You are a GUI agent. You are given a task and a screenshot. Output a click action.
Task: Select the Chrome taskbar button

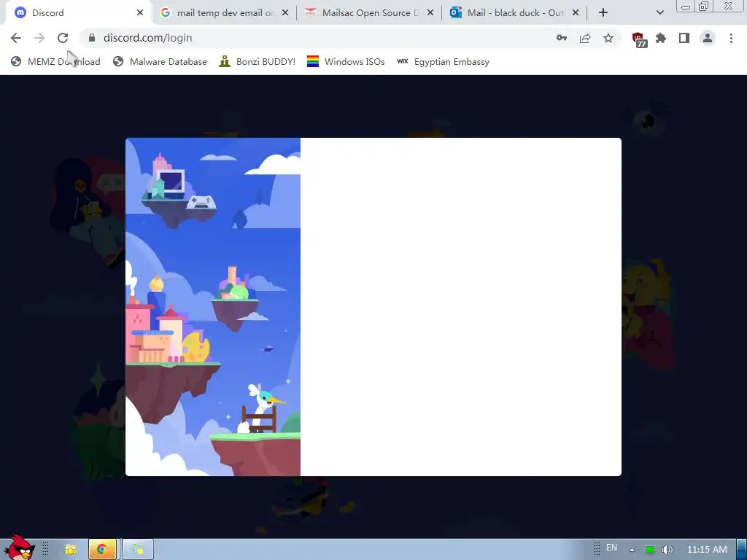tap(102, 550)
